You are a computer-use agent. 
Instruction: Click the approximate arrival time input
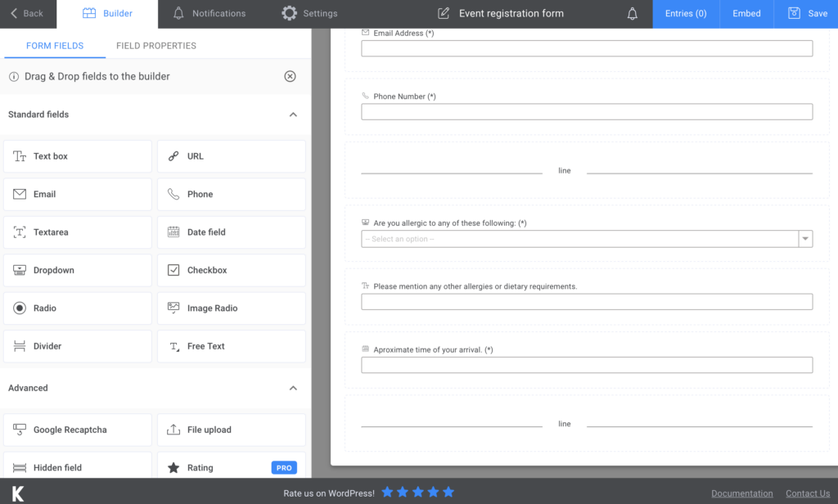pos(587,365)
